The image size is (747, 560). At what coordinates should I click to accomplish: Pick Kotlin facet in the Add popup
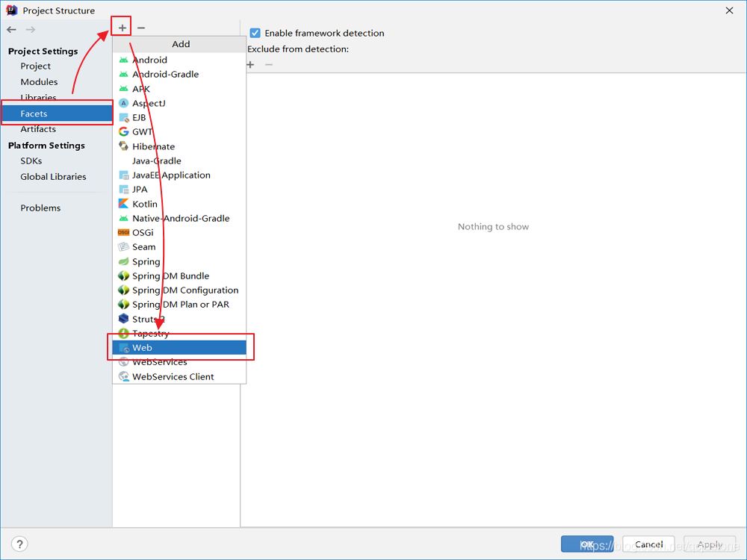click(x=144, y=204)
